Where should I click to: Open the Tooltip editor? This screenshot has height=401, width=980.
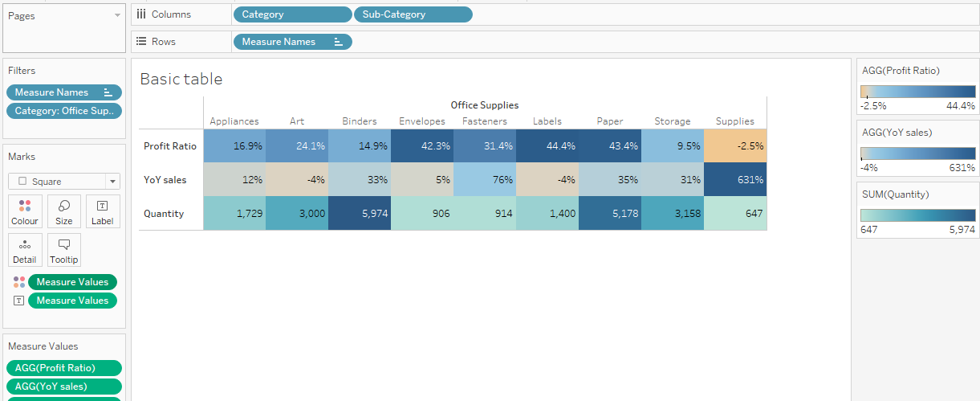tap(63, 250)
